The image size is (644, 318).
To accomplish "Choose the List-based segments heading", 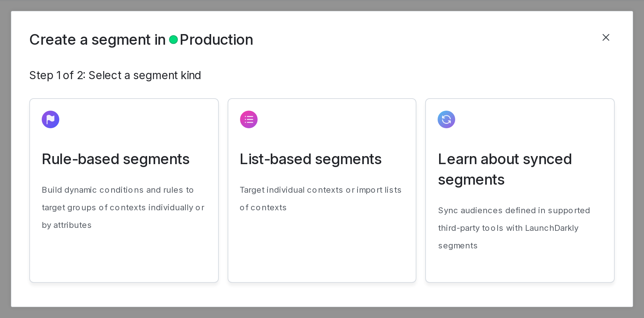I will 311,159.
